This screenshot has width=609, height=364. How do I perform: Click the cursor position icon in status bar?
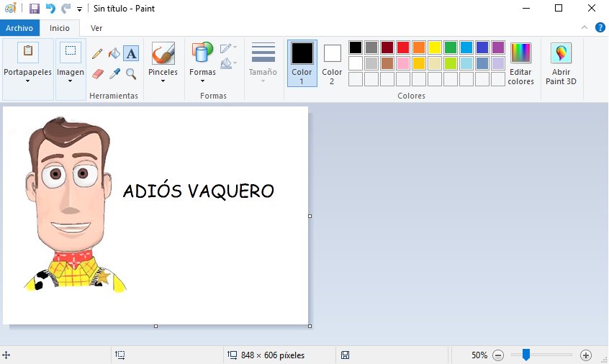point(6,355)
